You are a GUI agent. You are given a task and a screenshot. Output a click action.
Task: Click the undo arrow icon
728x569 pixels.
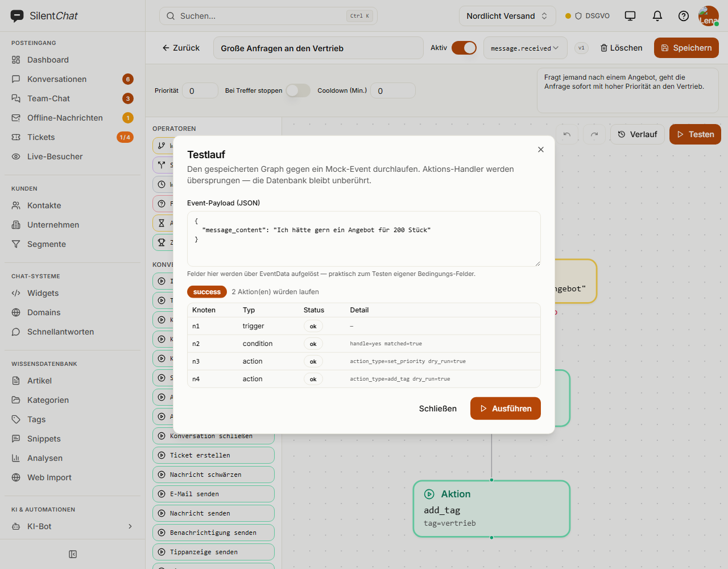click(x=567, y=134)
